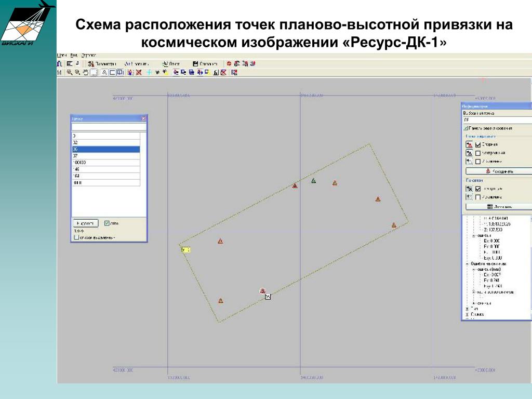This screenshot has width=532, height=399.
Task: Select point 148 in the Points list
Action: tap(106, 169)
